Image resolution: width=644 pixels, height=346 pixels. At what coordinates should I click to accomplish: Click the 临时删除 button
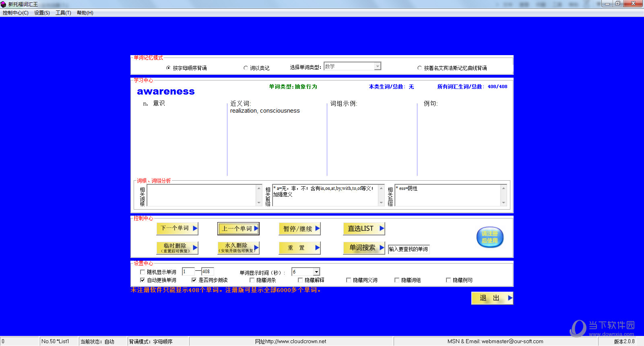177,248
